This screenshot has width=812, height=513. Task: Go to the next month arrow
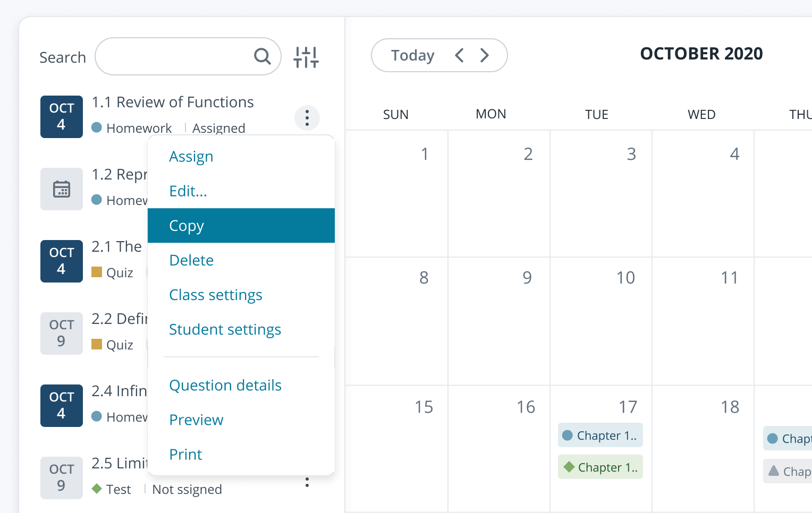pyautogui.click(x=485, y=55)
